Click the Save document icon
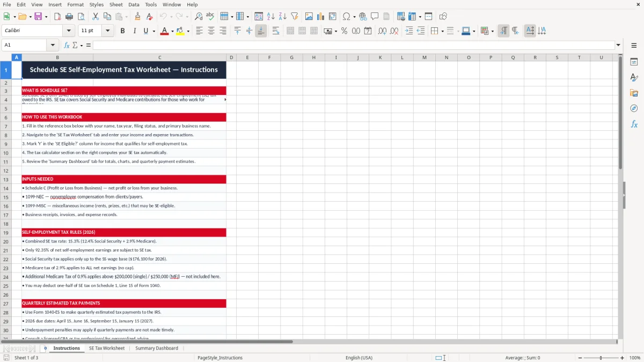Image resolution: width=644 pixels, height=362 pixels. pos(38,17)
